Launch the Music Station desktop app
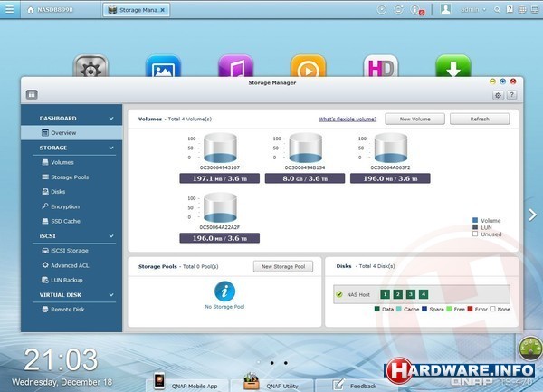543x392 pixels. pos(236,66)
